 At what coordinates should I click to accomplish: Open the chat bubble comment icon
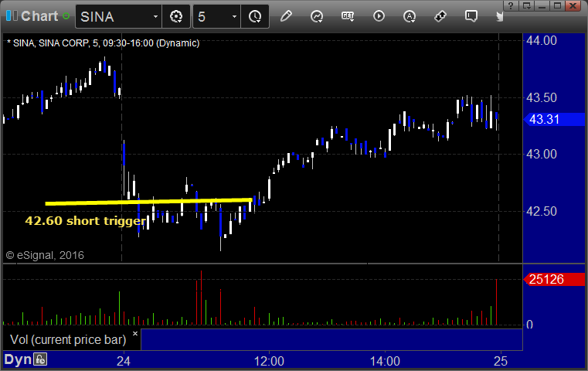coord(471,16)
